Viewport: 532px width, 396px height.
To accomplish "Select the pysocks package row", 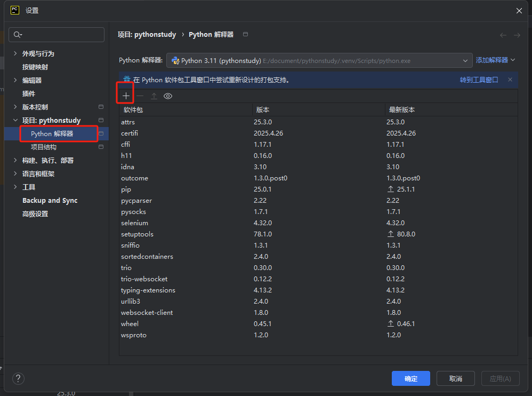I will (x=318, y=211).
